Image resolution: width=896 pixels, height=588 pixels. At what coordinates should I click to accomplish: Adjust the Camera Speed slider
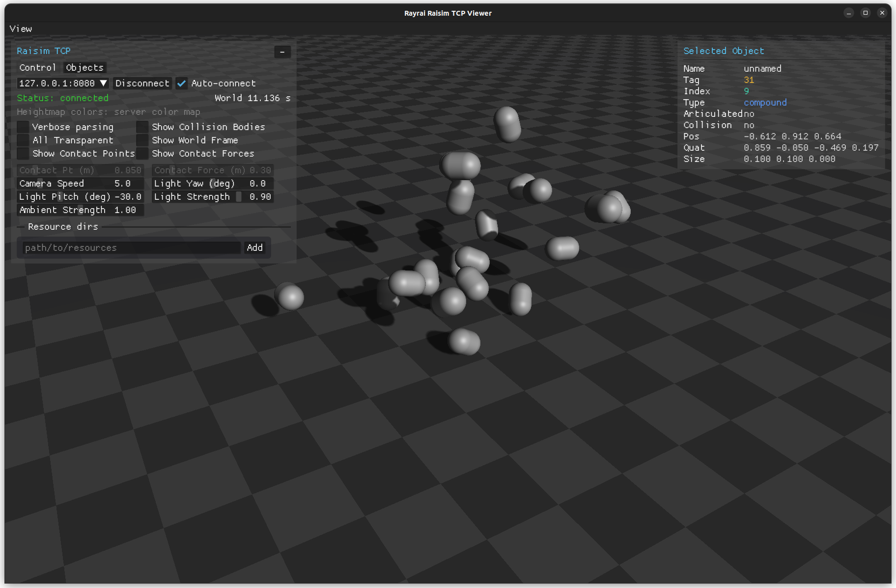[81, 183]
